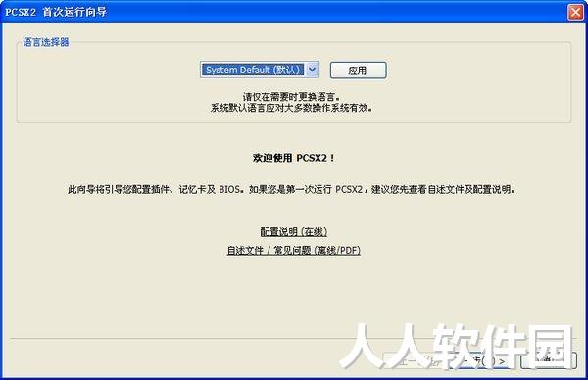Click the 语言选择器 group label
Viewport: 588px width, 380px height.
click(x=46, y=42)
